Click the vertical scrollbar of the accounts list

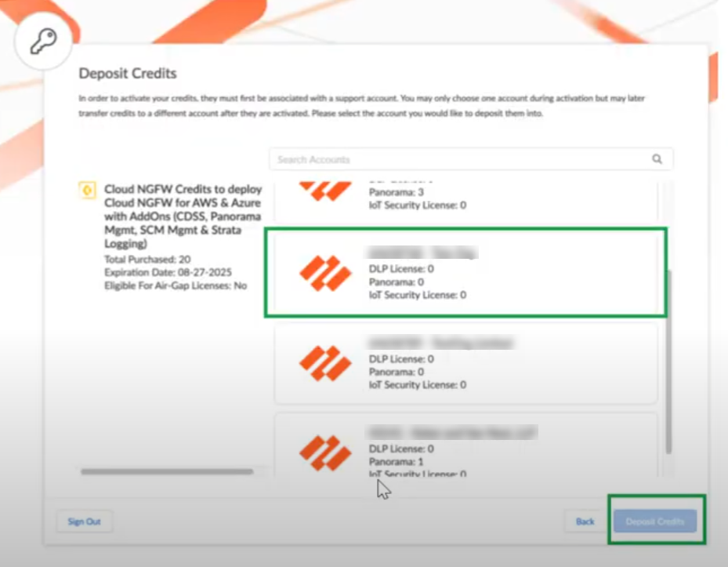pos(668,361)
